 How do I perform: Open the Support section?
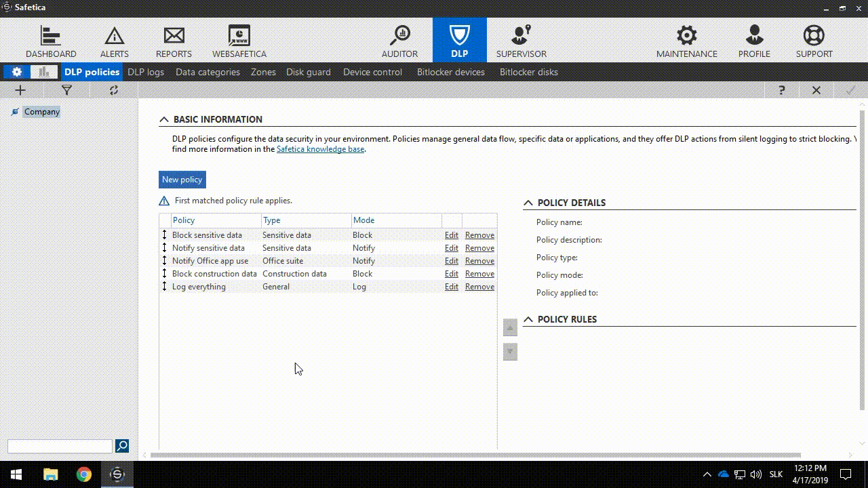tap(813, 39)
